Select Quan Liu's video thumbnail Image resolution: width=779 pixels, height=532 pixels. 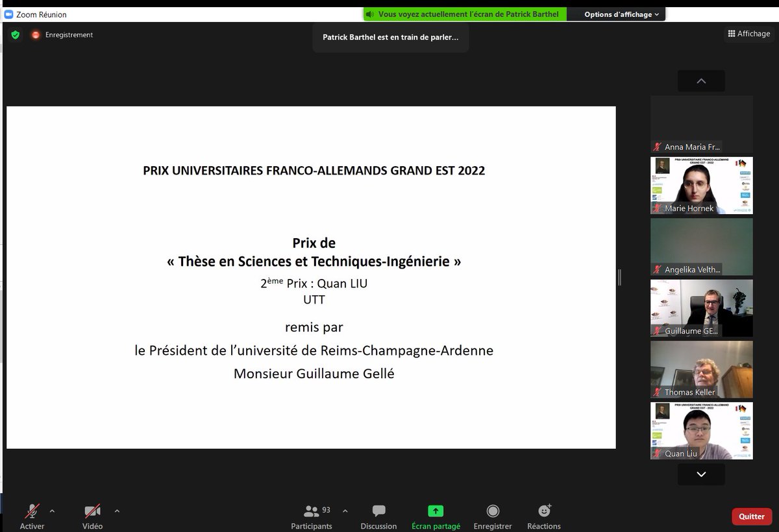pos(701,430)
